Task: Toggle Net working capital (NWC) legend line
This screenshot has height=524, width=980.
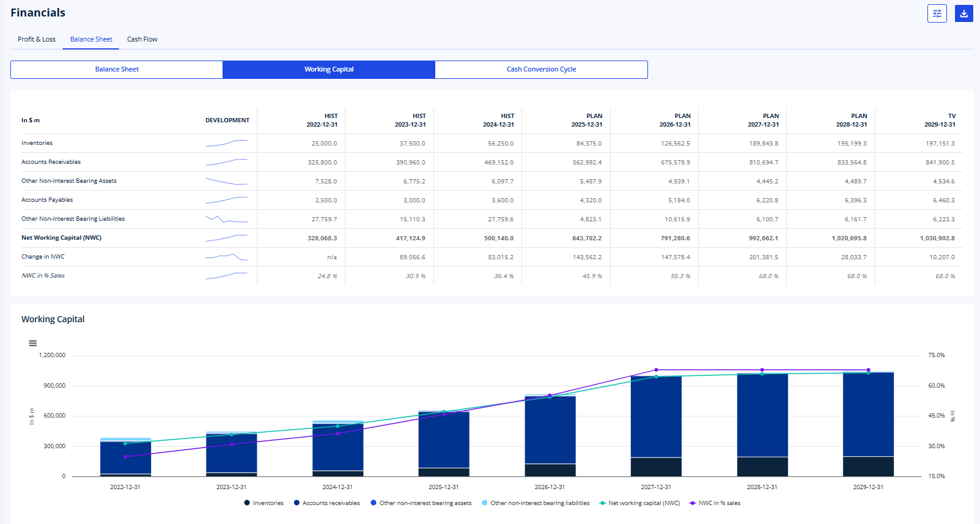Action: (x=639, y=503)
